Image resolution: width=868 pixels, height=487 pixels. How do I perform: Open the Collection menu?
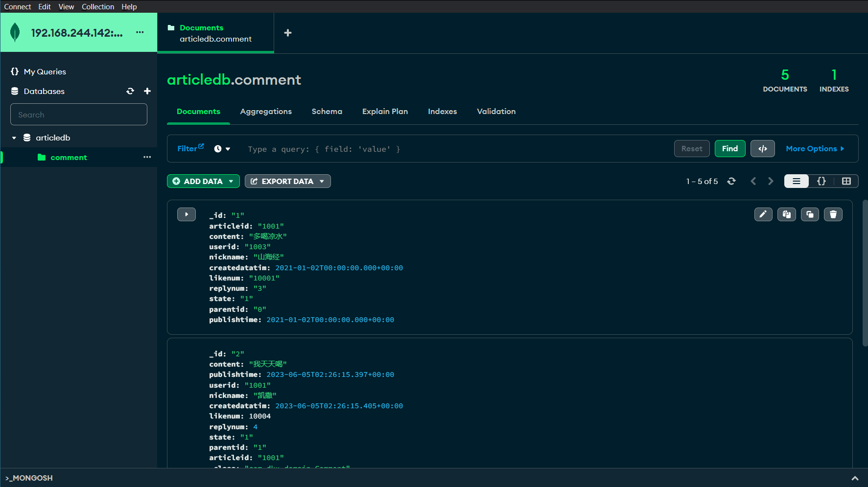(98, 6)
